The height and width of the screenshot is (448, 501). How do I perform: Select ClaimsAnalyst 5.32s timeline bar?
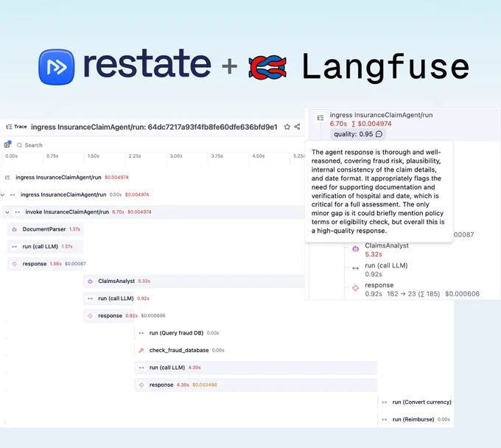pyautogui.click(x=194, y=281)
